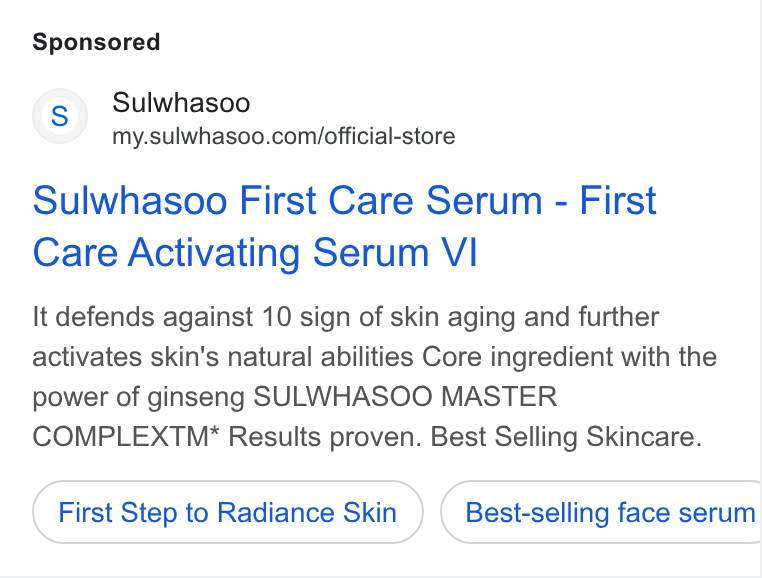Click "Core ingredient with the" text
Screen dimensions: 762x578
coord(570,357)
